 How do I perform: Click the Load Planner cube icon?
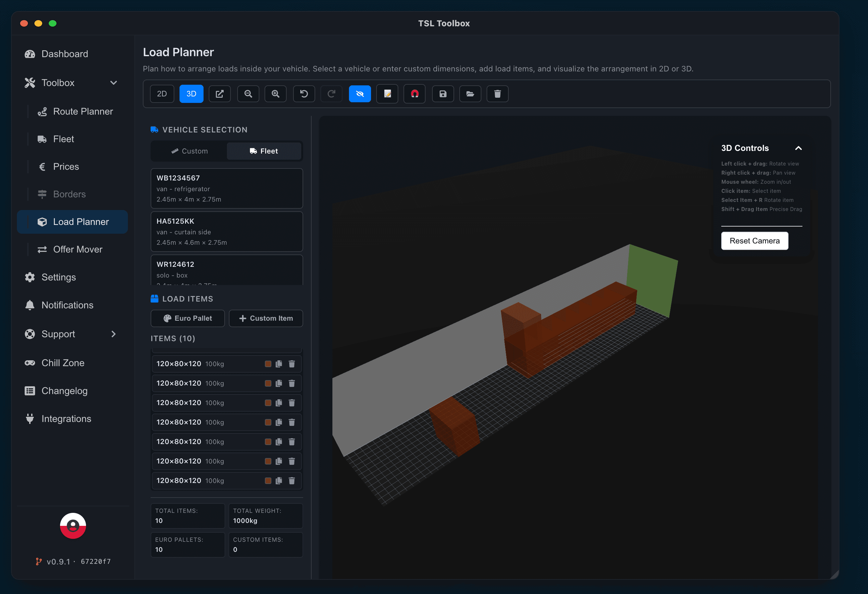pos(42,222)
